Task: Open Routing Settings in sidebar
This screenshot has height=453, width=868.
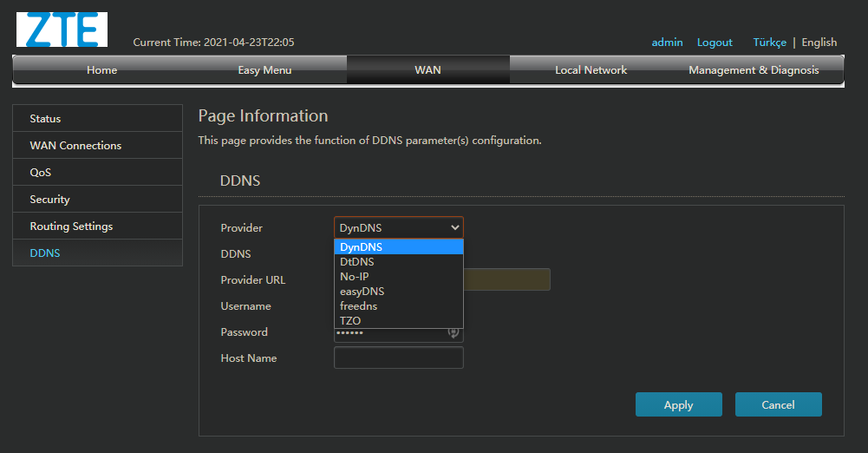Action: pyautogui.click(x=71, y=226)
